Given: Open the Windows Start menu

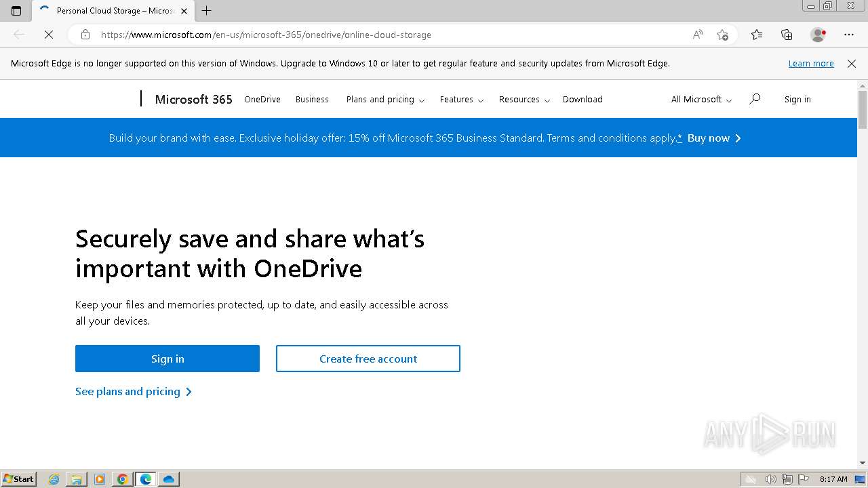Looking at the screenshot, I should click(18, 479).
